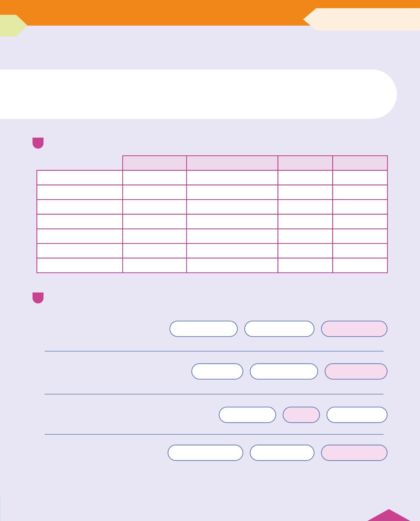
Task: Choose the widest white pill in the last pill row
Action: [206, 453]
